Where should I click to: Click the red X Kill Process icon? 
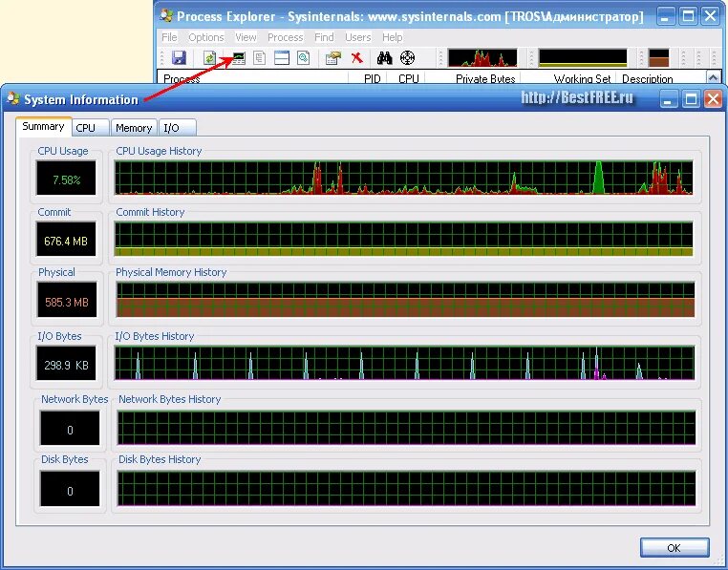[x=357, y=58]
